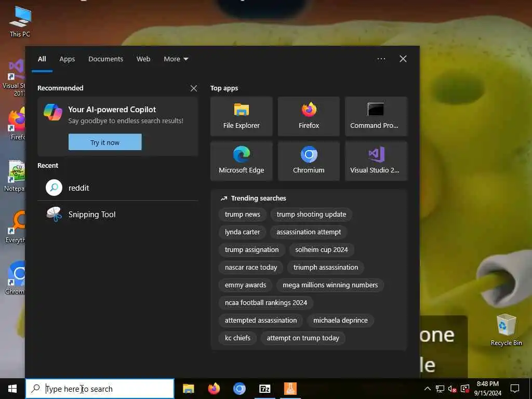Open This PC desktop icon
This screenshot has width=532, height=399.
[20, 21]
